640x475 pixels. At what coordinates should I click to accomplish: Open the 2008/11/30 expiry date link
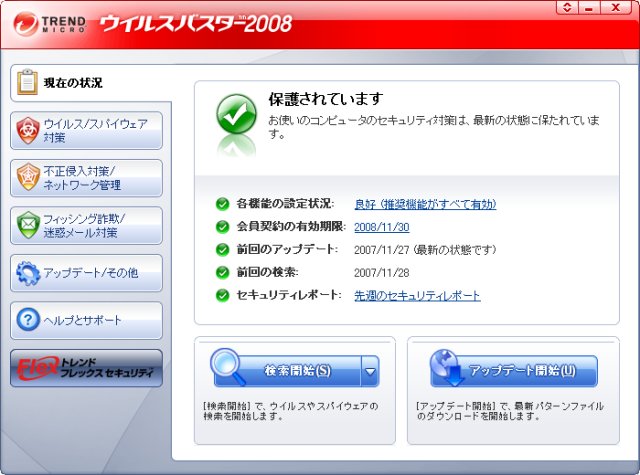point(382,227)
